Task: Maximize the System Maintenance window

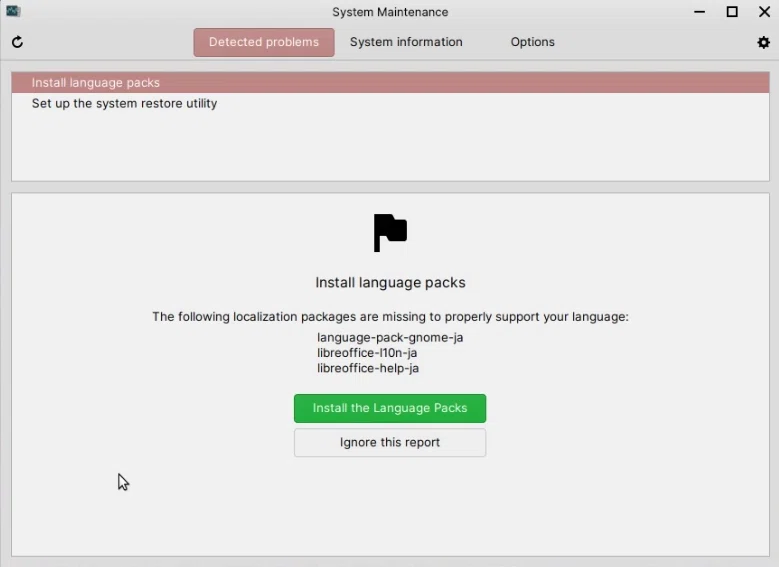Action: point(732,12)
